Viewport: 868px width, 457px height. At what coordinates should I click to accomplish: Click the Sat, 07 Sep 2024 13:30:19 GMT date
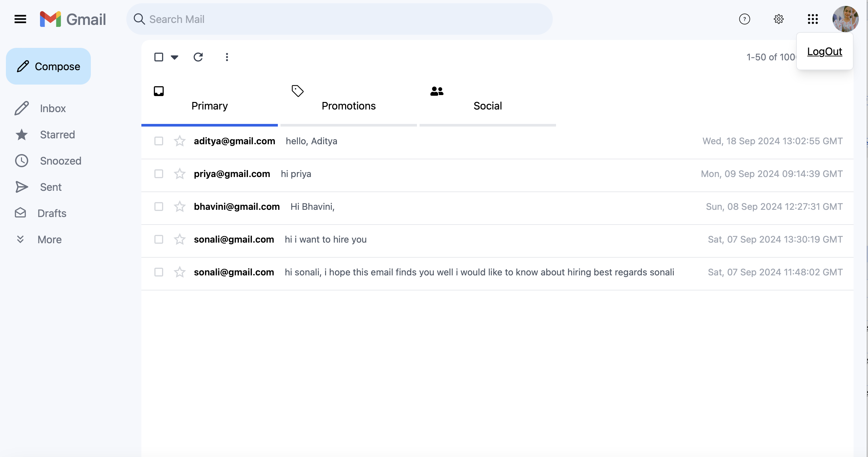[775, 239]
